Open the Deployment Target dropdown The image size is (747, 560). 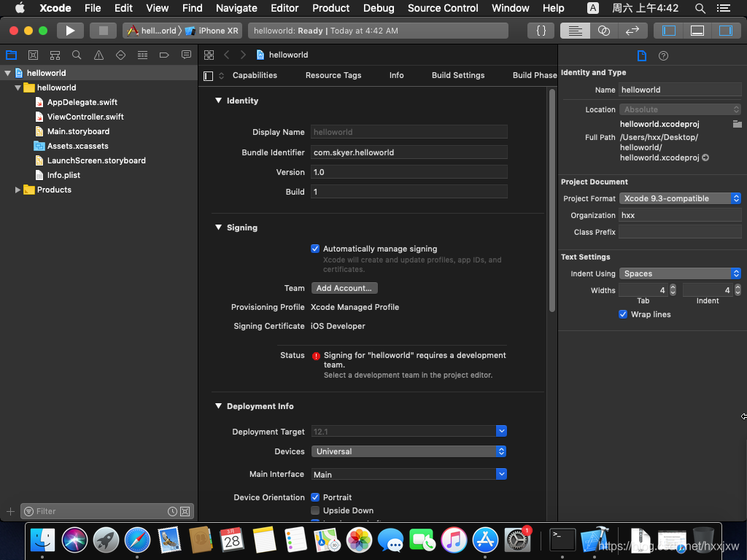click(501, 431)
